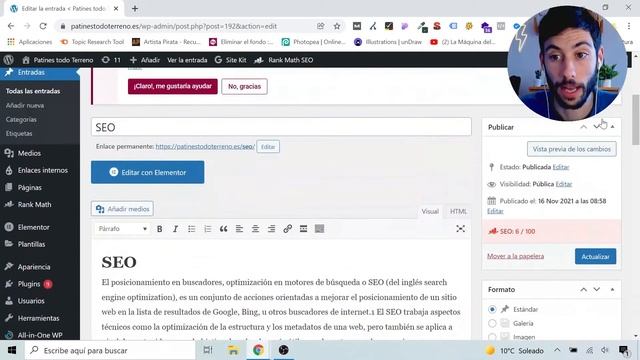Reload the browser page

tap(43, 26)
